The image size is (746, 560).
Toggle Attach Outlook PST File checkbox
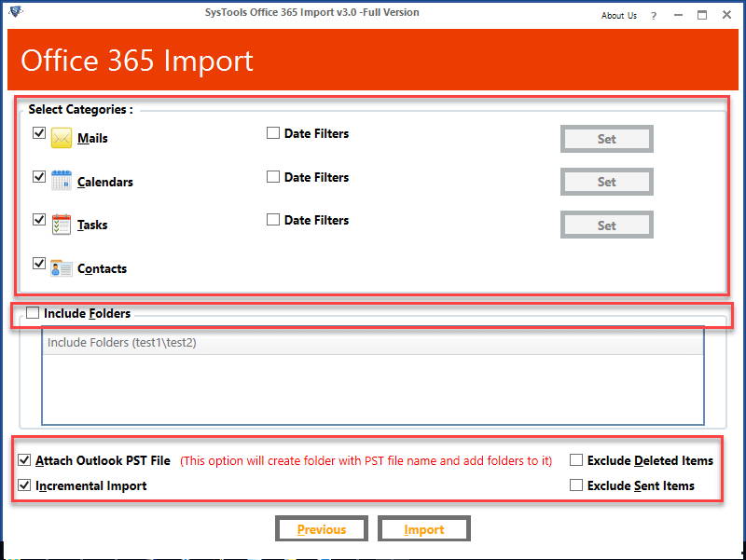(x=24, y=459)
